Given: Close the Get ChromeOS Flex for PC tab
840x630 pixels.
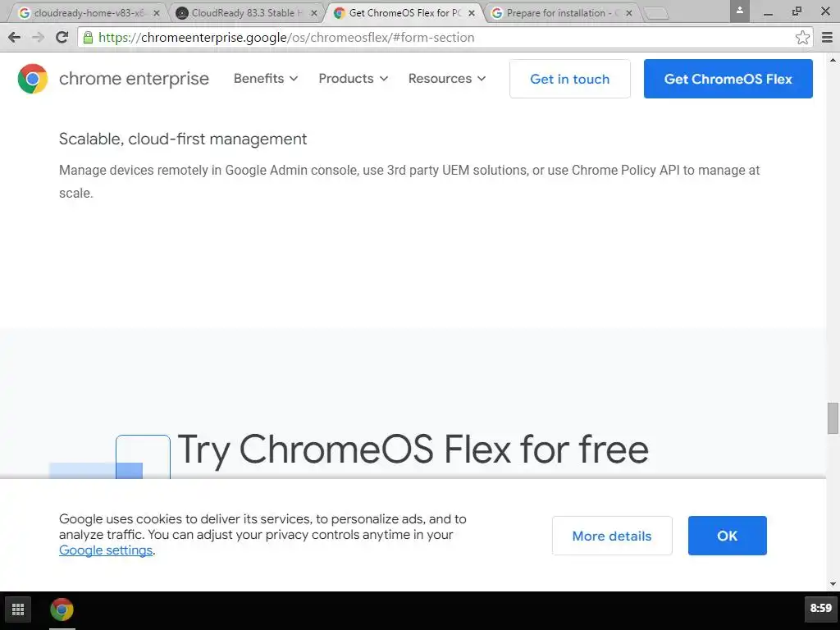Looking at the screenshot, I should 472,13.
